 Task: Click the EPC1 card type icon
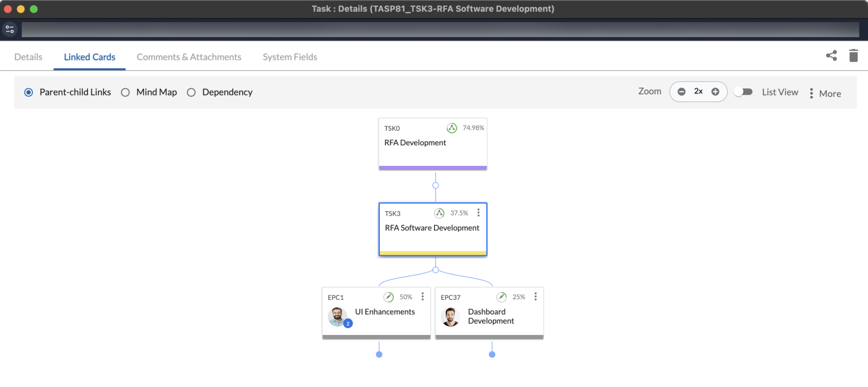tap(389, 297)
